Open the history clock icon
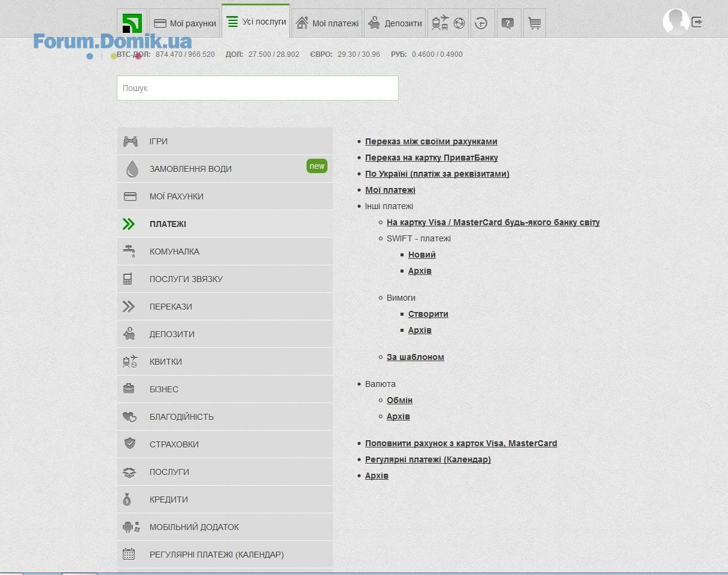The height and width of the screenshot is (575, 728). (x=481, y=23)
